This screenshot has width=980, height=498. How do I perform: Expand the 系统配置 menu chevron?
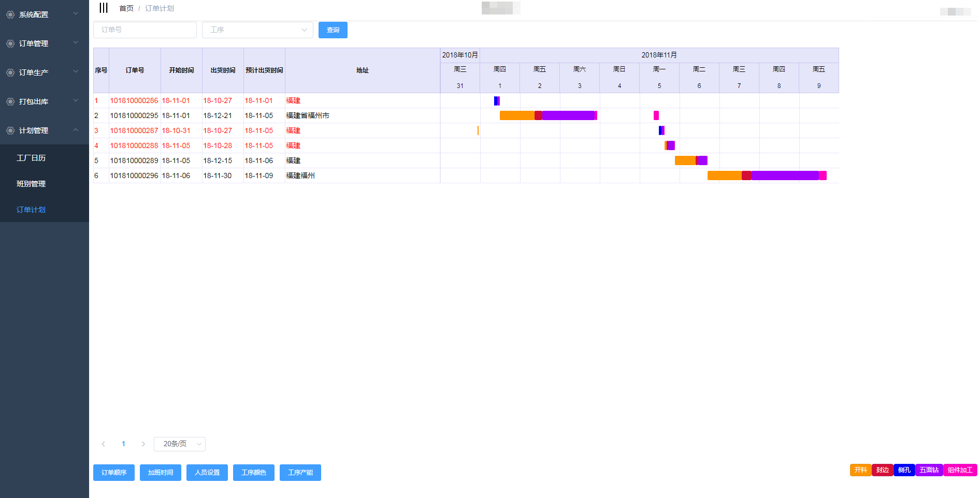click(x=76, y=14)
